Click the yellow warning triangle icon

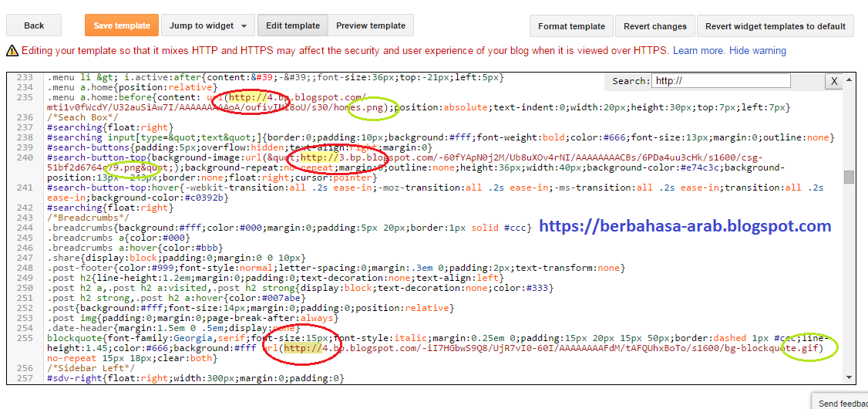click(x=12, y=51)
